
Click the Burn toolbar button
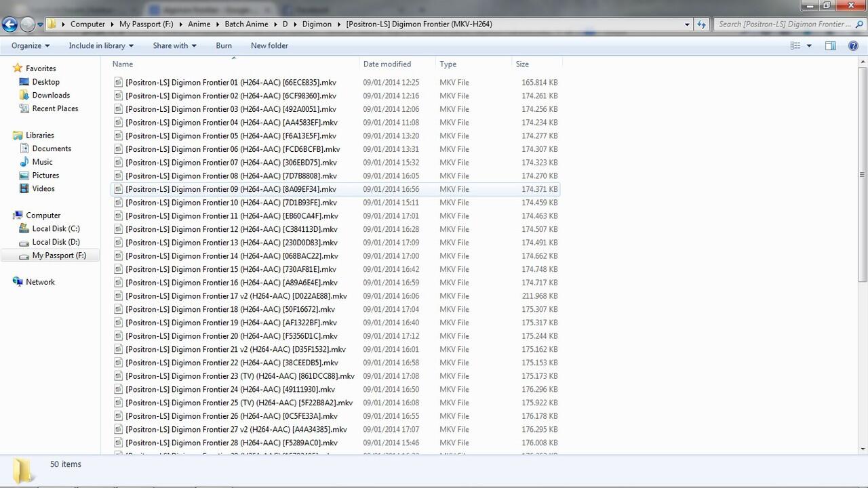(x=224, y=45)
